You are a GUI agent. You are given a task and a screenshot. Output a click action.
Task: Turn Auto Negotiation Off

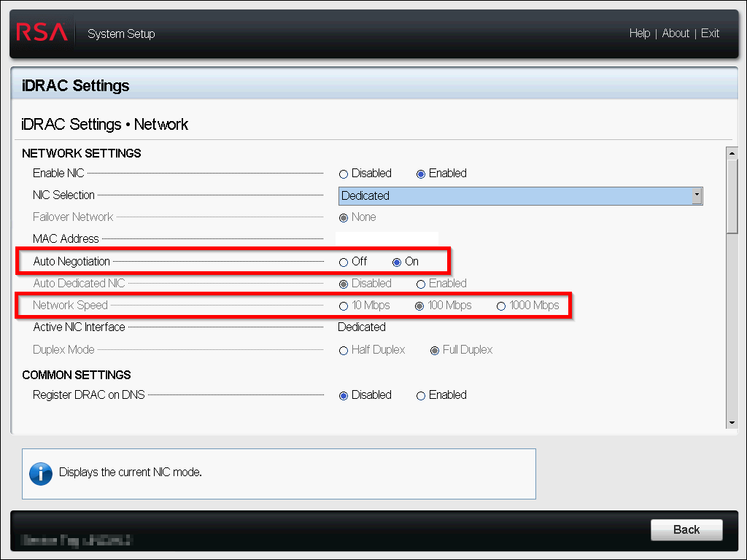[343, 261]
